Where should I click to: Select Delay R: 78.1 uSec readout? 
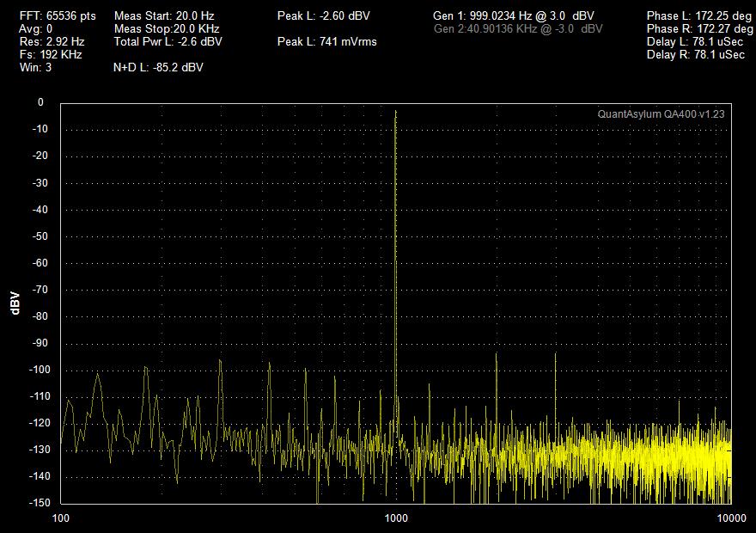point(695,54)
